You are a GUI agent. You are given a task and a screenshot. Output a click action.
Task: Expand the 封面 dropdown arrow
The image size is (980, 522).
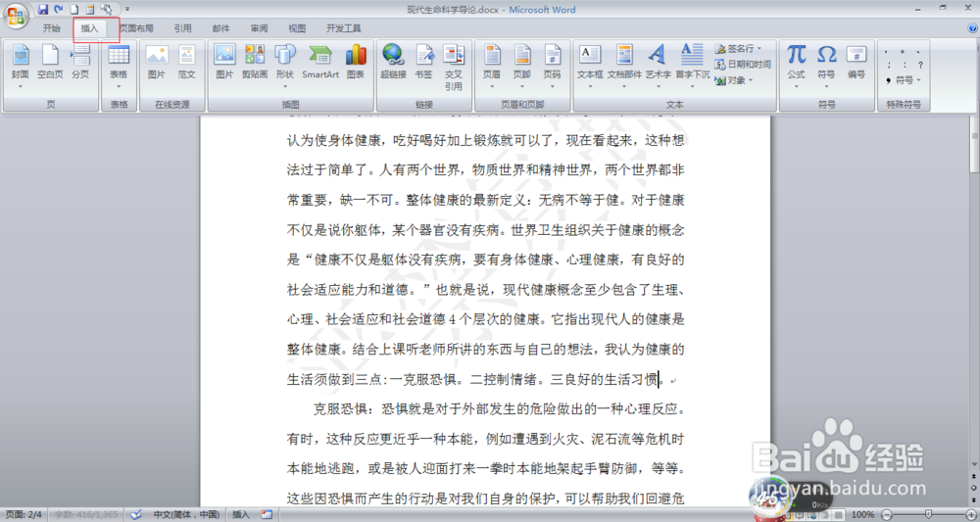click(20, 86)
